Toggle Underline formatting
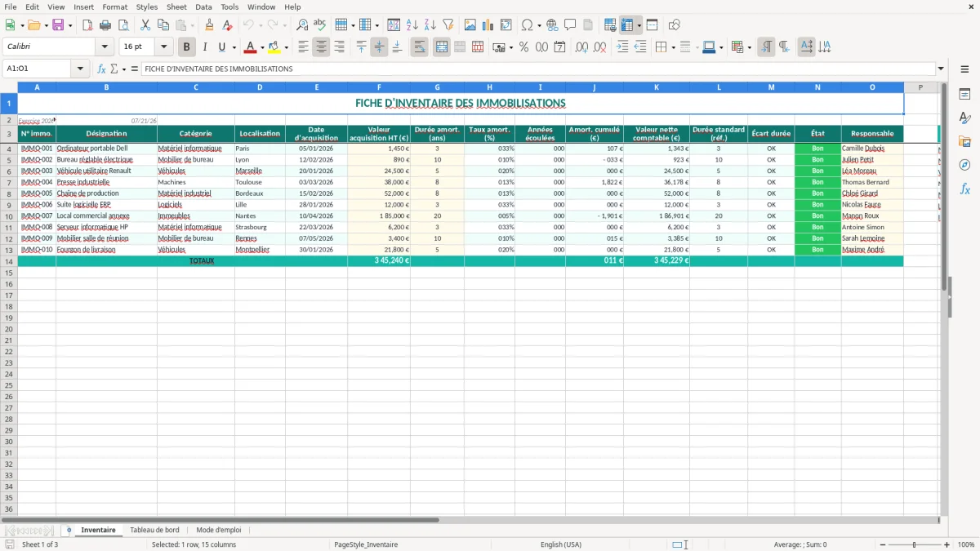 click(x=221, y=47)
